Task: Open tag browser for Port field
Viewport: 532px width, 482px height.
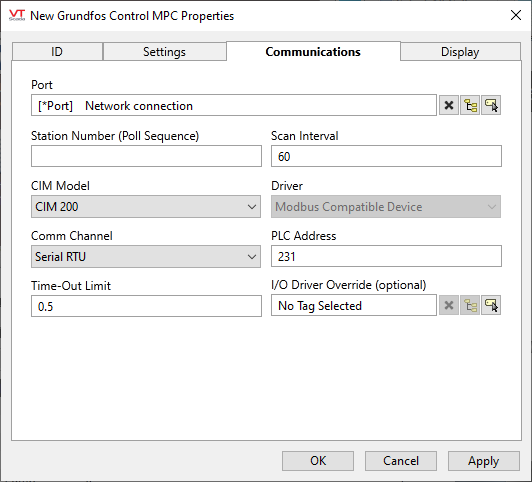Action: (470, 105)
